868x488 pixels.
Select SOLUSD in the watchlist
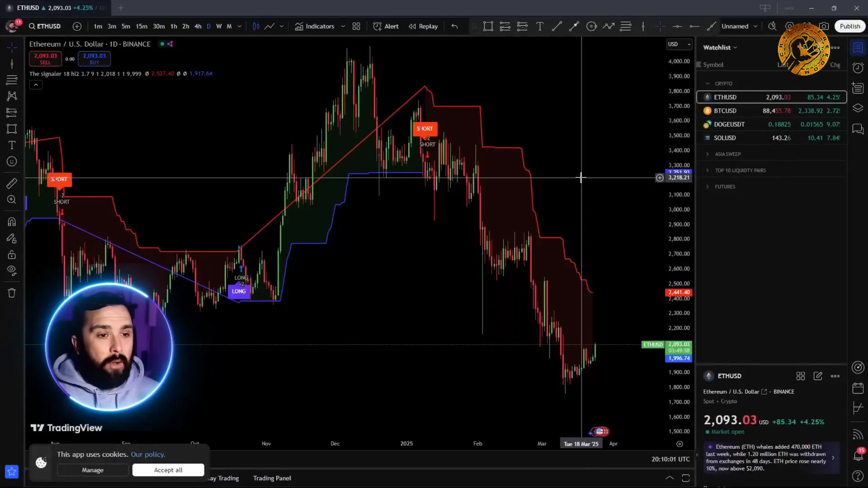[x=772, y=138]
